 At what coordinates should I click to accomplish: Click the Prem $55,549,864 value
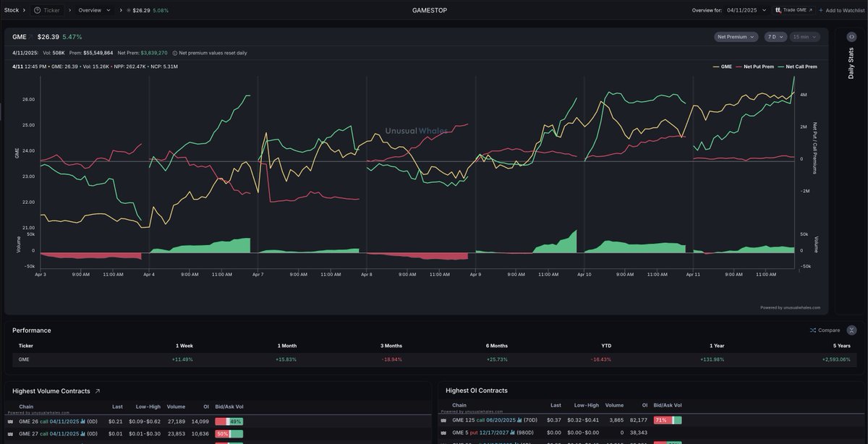98,53
